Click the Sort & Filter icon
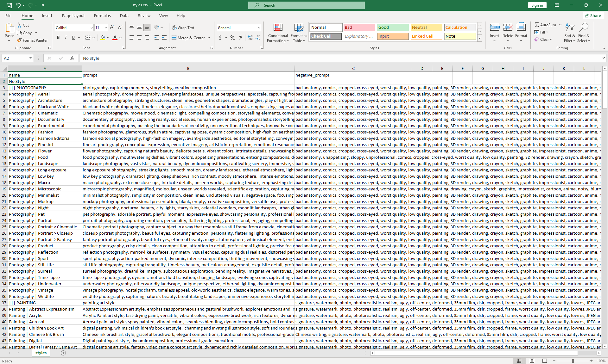This screenshot has width=608, height=364. coord(570,28)
